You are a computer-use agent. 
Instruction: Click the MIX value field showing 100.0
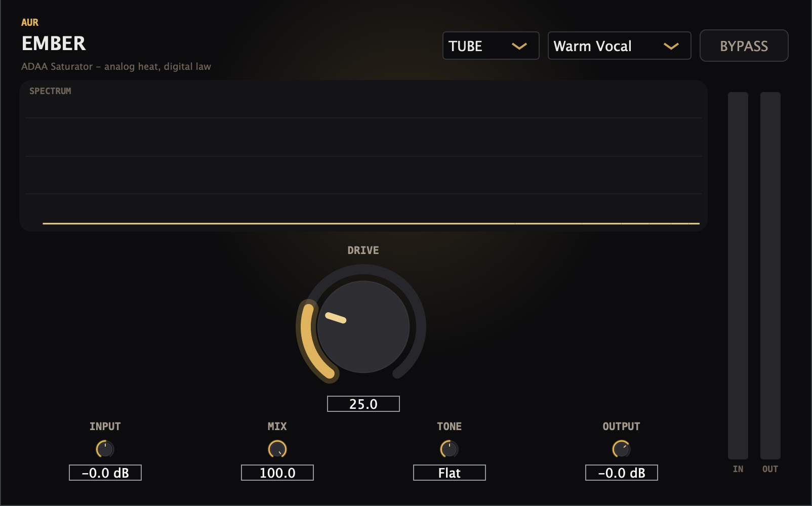pyautogui.click(x=277, y=473)
